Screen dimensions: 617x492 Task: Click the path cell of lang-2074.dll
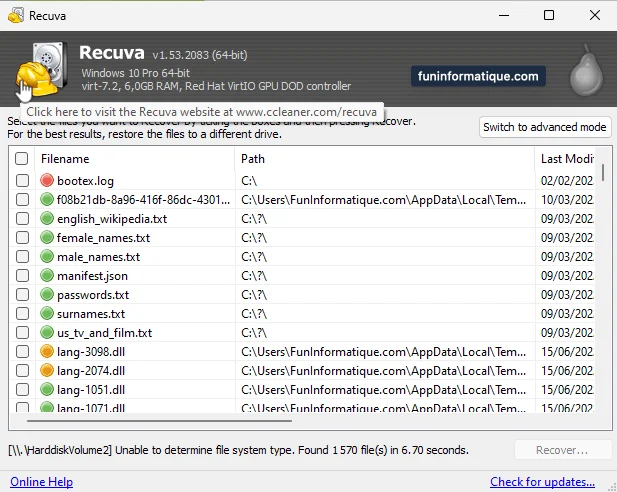(384, 370)
